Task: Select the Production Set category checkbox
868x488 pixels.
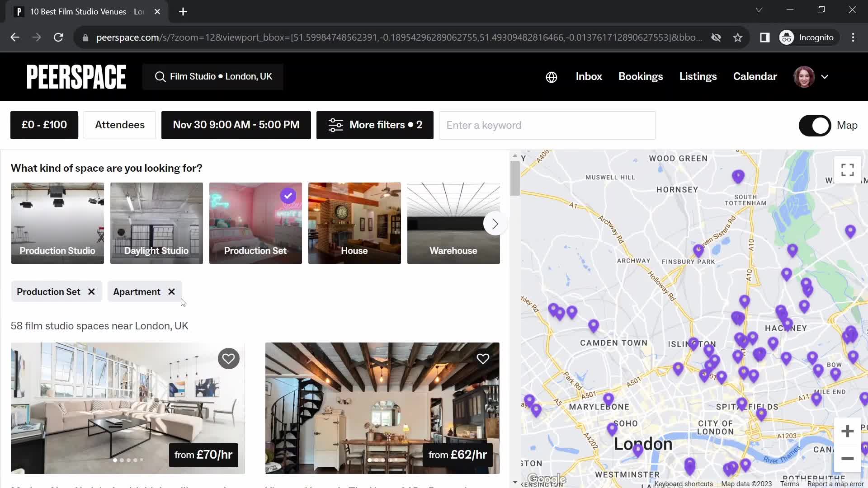Action: click(288, 196)
